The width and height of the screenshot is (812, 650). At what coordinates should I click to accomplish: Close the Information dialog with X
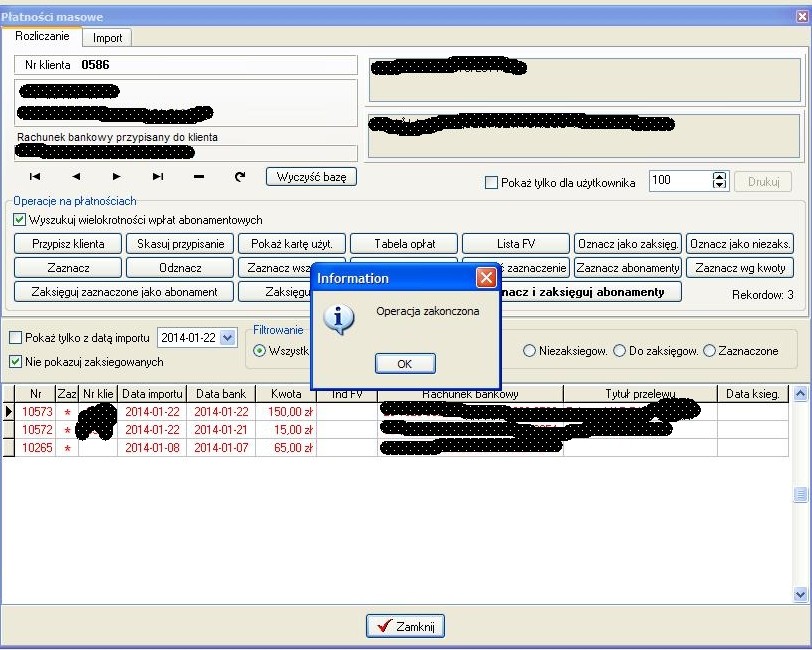(x=485, y=278)
